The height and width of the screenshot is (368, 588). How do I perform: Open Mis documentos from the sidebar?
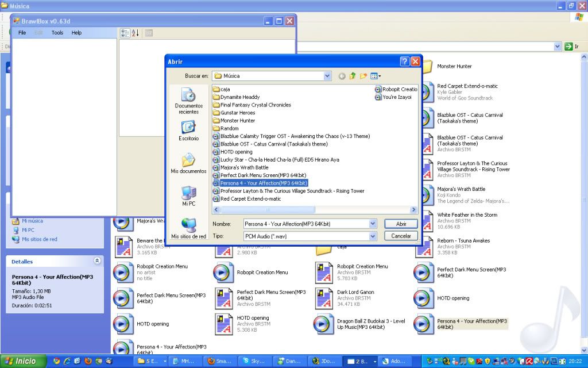(188, 164)
